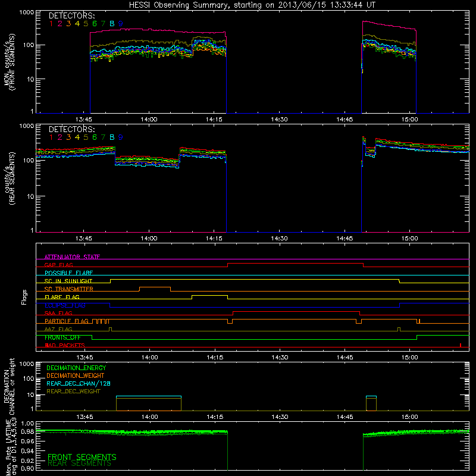Click the DETECTORS: label in rear segments plot
The height and width of the screenshot is (476, 476).
point(71,129)
